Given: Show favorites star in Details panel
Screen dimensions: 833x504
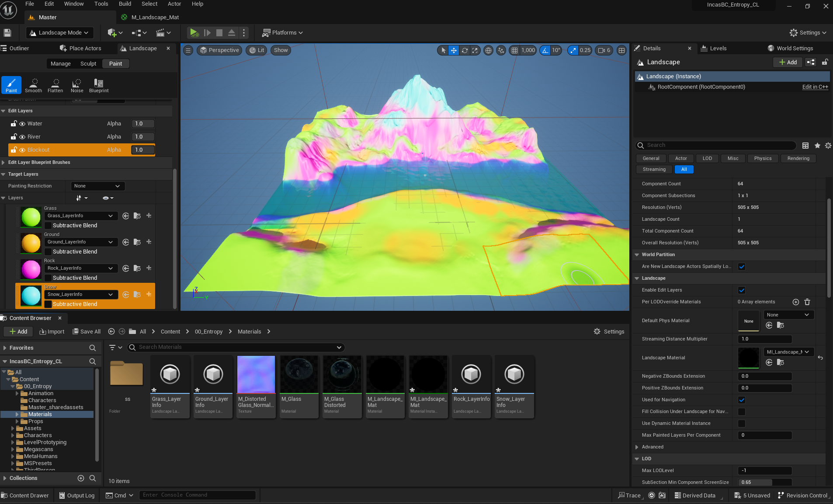Looking at the screenshot, I should click(817, 146).
